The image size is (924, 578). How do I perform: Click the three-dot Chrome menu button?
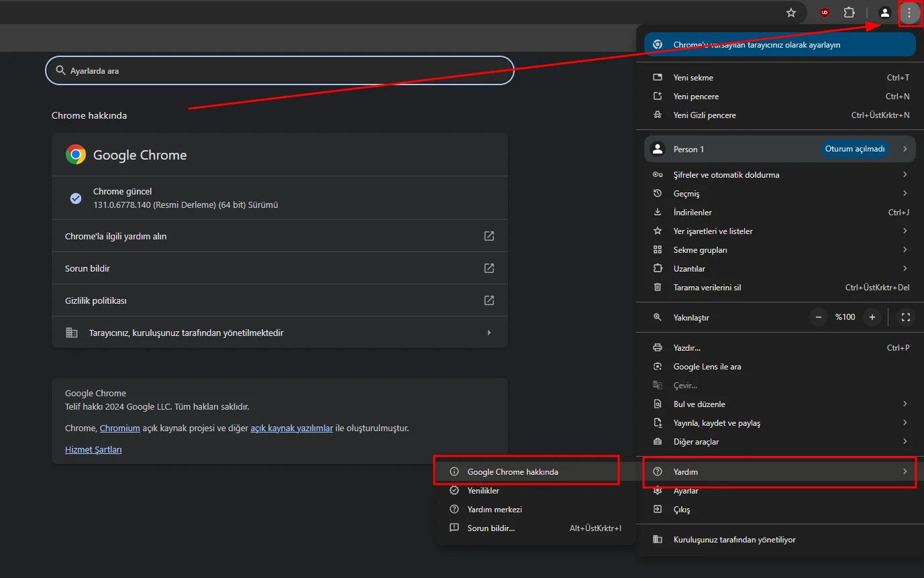pyautogui.click(x=909, y=13)
